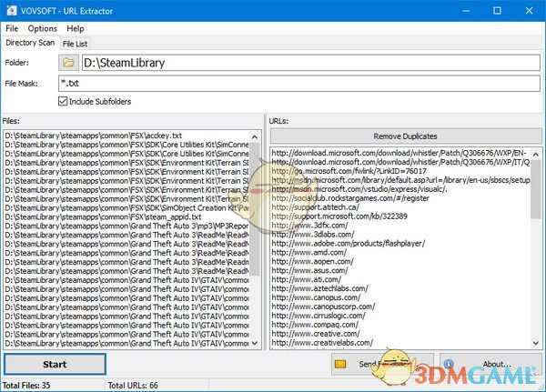This screenshot has height=392, width=546.
Task: Open the folder browse icon button
Action: [x=69, y=63]
